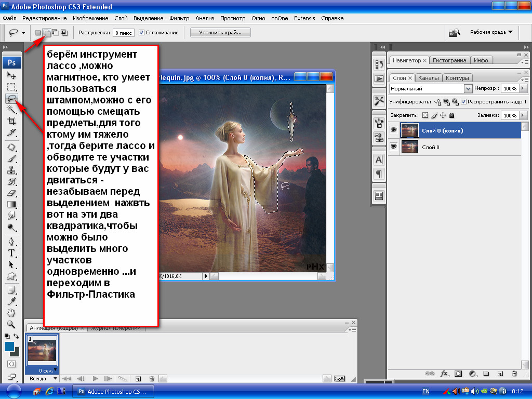This screenshot has height=399, width=532.
Task: Toggle lock transparent pixels
Action: [425, 115]
